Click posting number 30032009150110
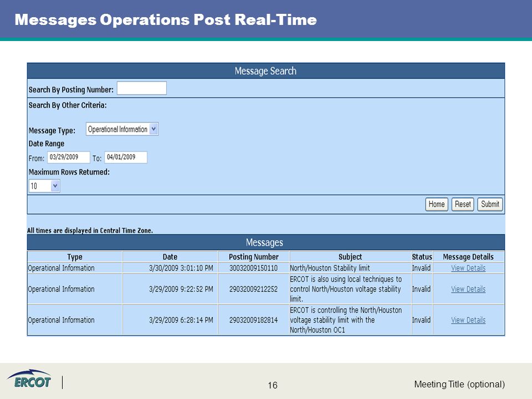 pos(253,268)
